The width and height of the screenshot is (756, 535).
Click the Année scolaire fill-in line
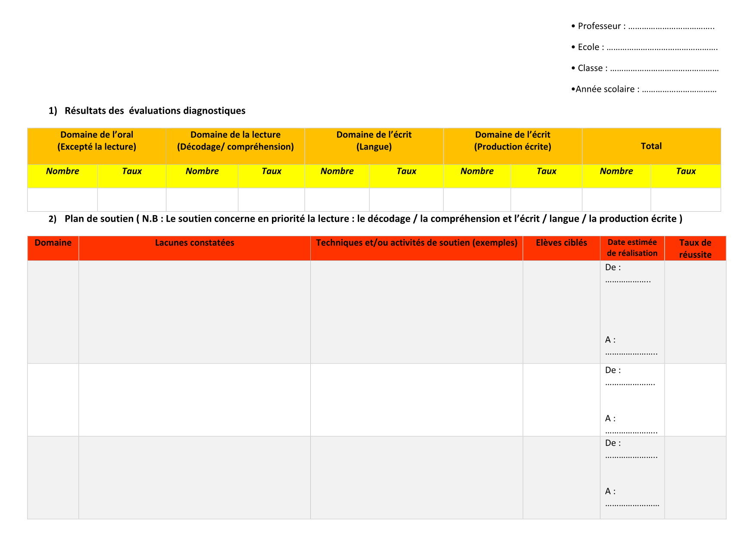679,91
